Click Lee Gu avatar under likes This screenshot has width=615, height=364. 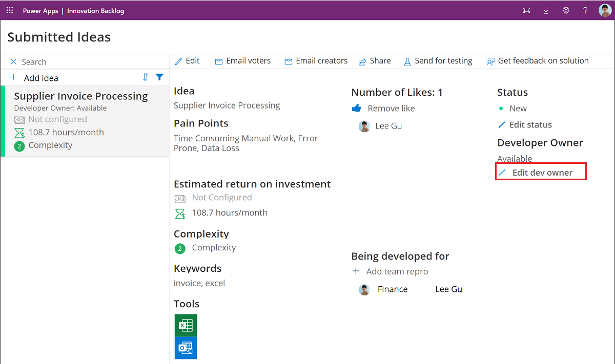pos(364,126)
